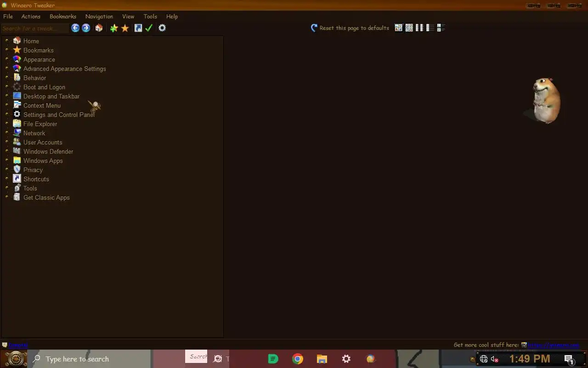Open the Help menu
The height and width of the screenshot is (368, 588).
tap(172, 16)
